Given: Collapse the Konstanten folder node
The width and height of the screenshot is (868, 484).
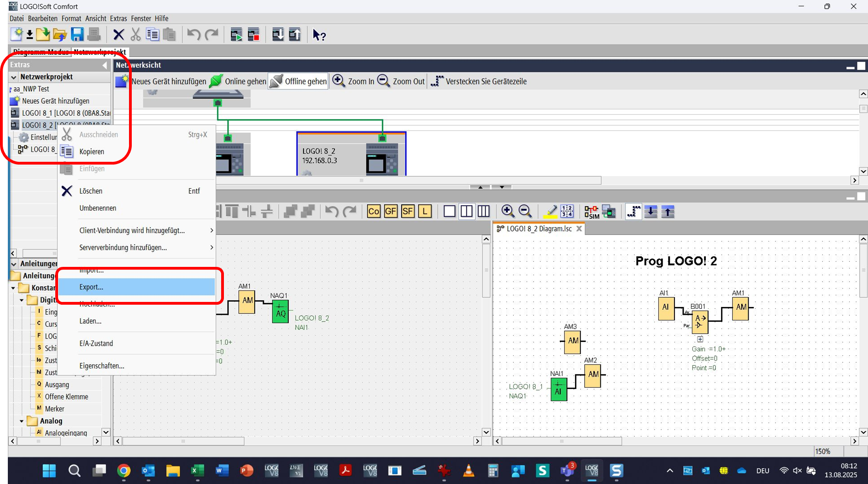Looking at the screenshot, I should coord(13,288).
